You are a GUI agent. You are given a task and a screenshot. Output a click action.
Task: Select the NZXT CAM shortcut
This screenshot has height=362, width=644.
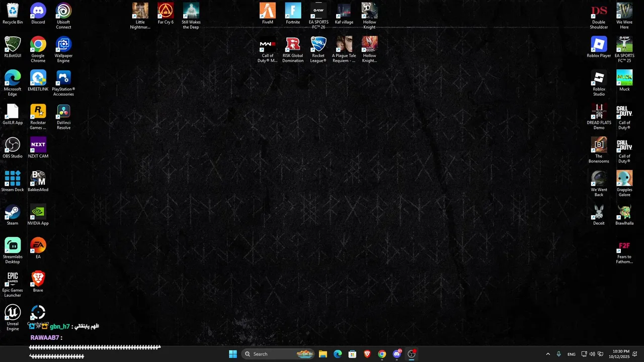click(38, 148)
